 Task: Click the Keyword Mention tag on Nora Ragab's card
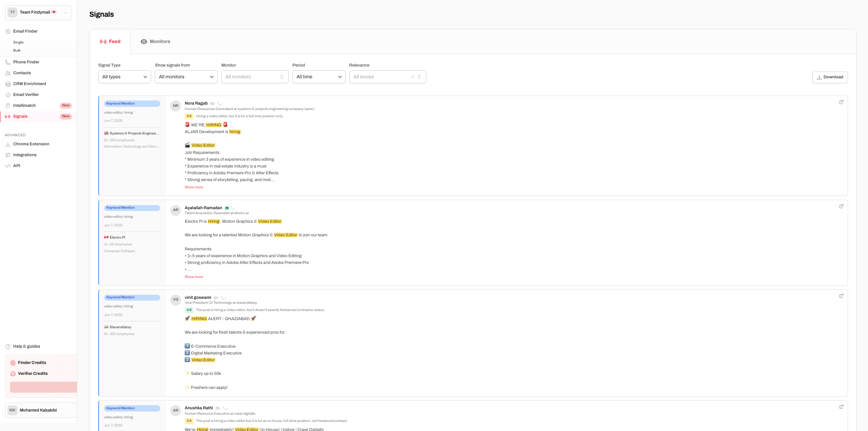pos(132,104)
